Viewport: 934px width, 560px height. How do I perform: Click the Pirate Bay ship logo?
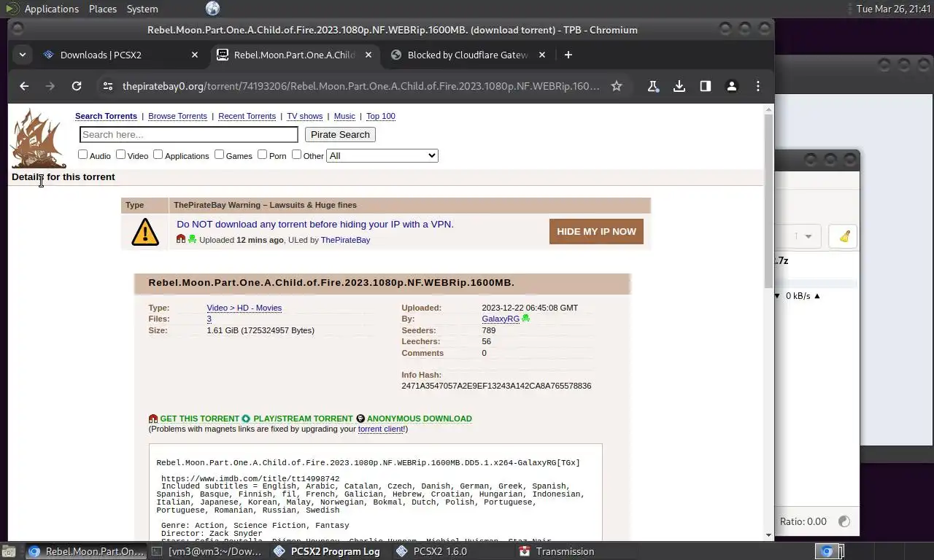pos(38,139)
